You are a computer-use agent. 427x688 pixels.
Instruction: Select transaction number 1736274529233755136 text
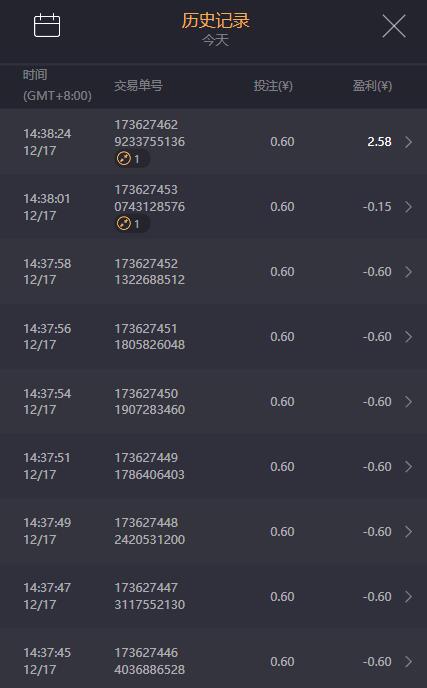point(150,133)
